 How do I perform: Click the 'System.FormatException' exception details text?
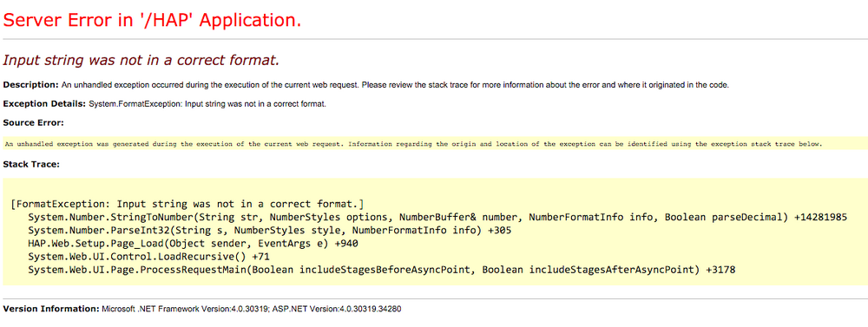click(207, 103)
